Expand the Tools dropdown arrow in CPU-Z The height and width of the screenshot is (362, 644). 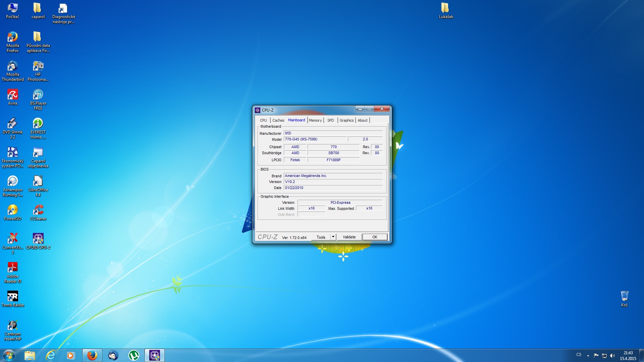point(333,237)
